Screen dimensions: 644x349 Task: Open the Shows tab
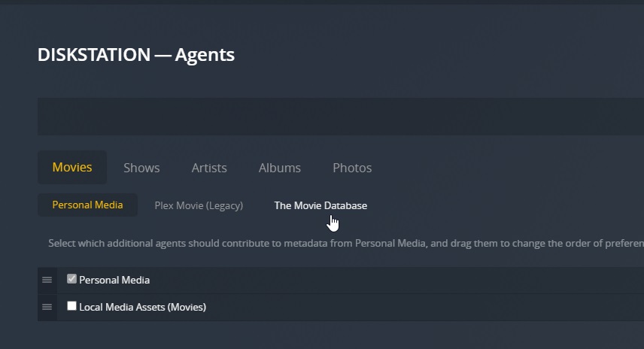[x=141, y=168]
